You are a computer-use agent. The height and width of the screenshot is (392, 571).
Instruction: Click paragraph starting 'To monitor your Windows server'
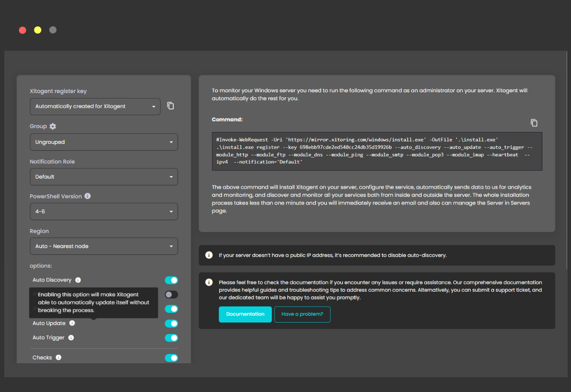tap(369, 94)
